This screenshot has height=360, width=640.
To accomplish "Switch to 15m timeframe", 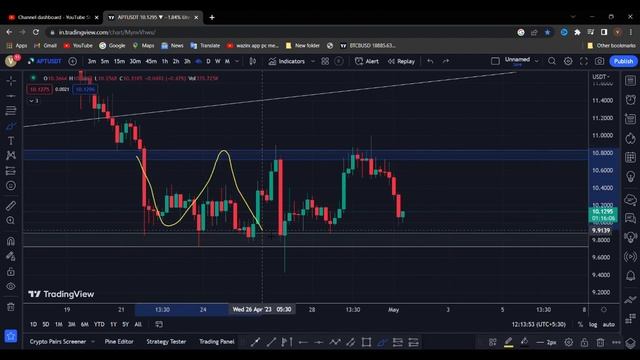I will (119, 61).
